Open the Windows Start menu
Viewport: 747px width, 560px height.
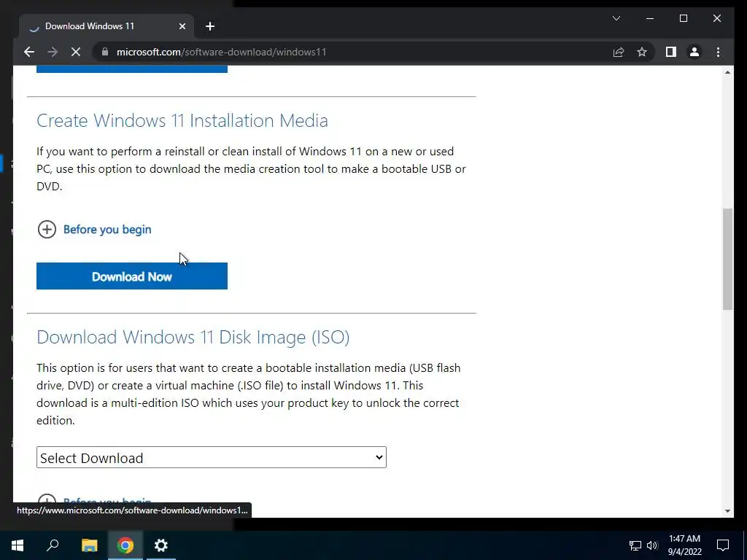(18, 545)
